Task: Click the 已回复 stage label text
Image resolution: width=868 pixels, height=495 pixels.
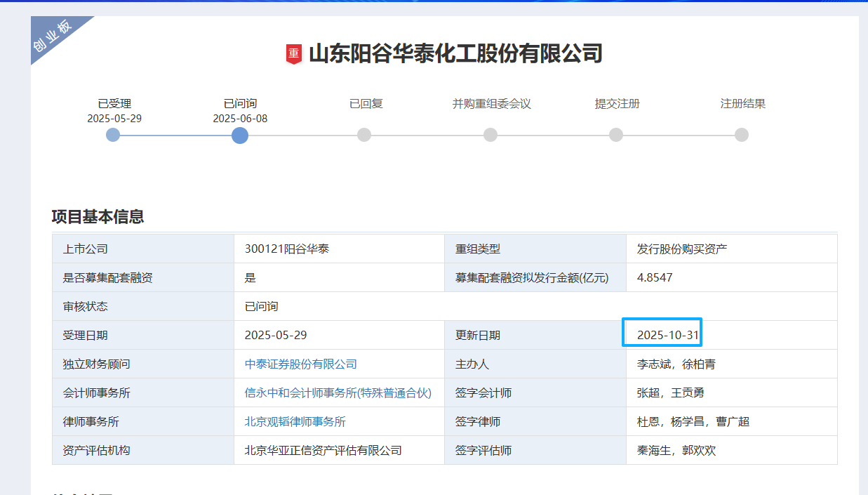Action: [366, 104]
